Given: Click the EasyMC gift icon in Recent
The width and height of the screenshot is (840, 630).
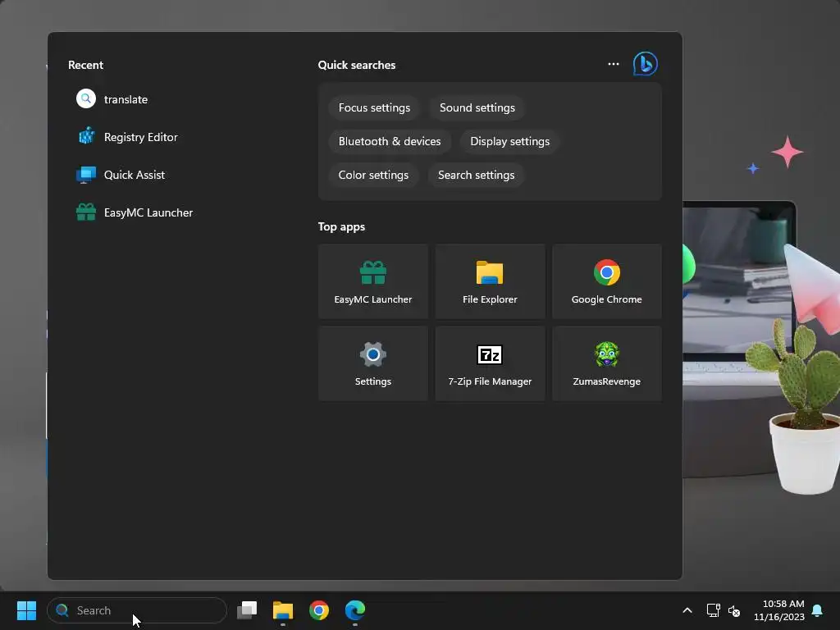Looking at the screenshot, I should click(x=85, y=212).
